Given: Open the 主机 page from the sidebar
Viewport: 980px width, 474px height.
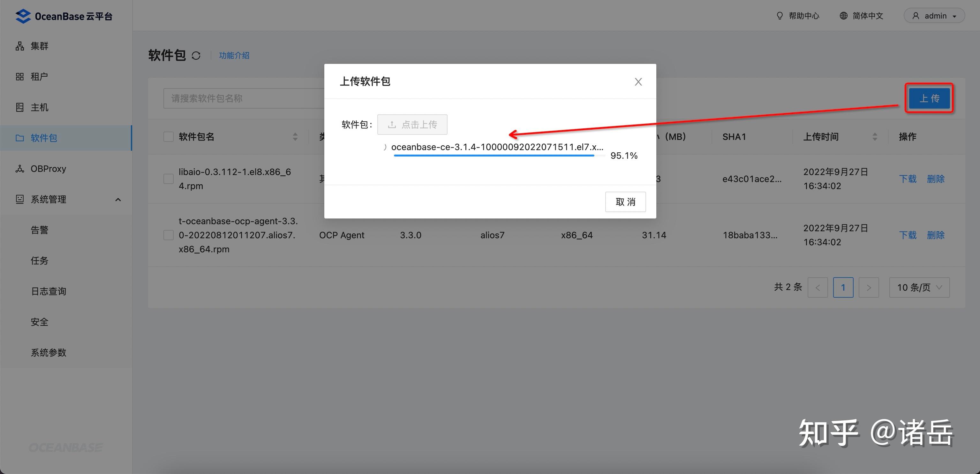Looking at the screenshot, I should coord(39,107).
